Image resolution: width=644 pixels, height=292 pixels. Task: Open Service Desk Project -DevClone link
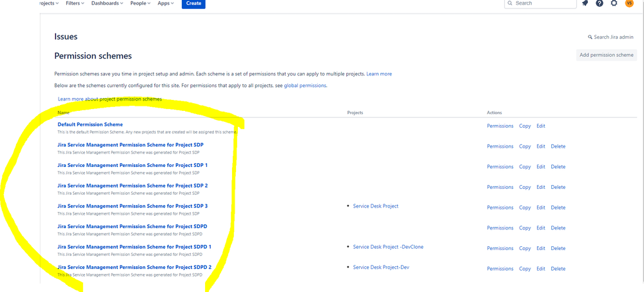click(x=388, y=247)
